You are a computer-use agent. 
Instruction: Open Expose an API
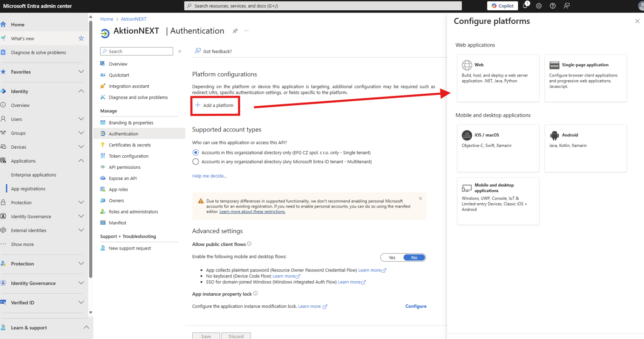click(x=122, y=178)
